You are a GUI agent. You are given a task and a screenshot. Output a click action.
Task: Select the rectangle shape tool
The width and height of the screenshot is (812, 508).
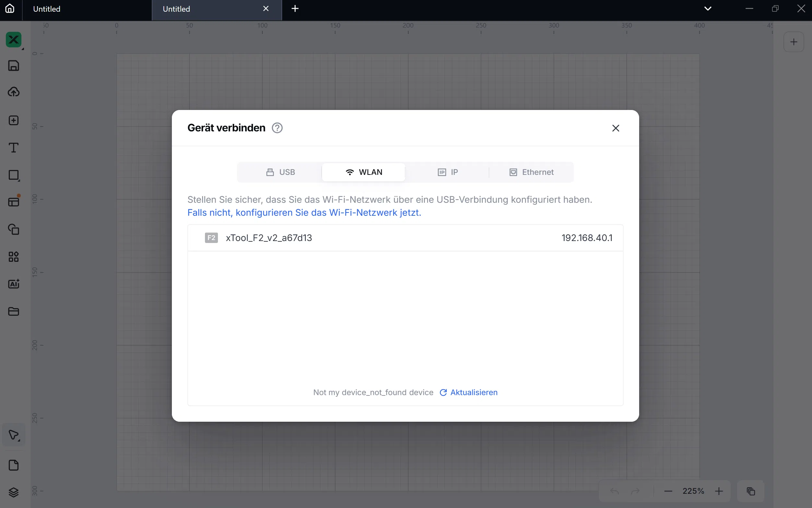[13, 175]
